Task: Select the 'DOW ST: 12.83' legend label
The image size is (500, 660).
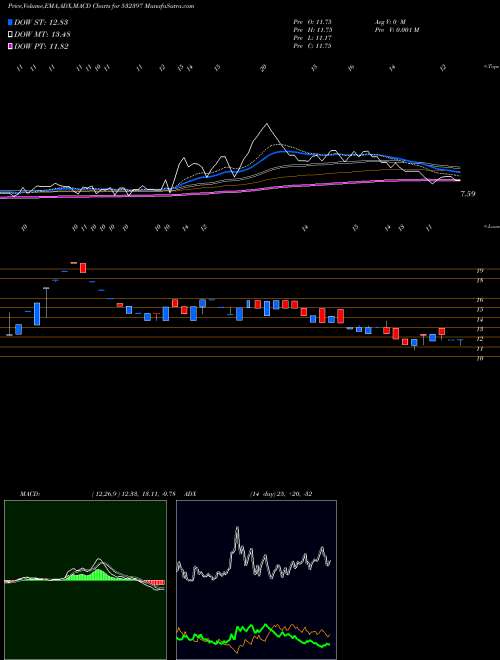Action: (41, 22)
